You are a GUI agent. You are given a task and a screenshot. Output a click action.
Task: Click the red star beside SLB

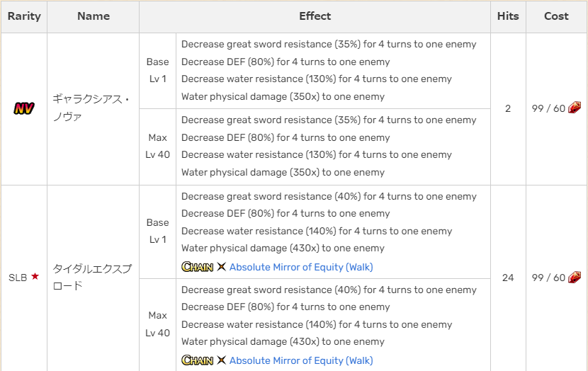coord(35,277)
